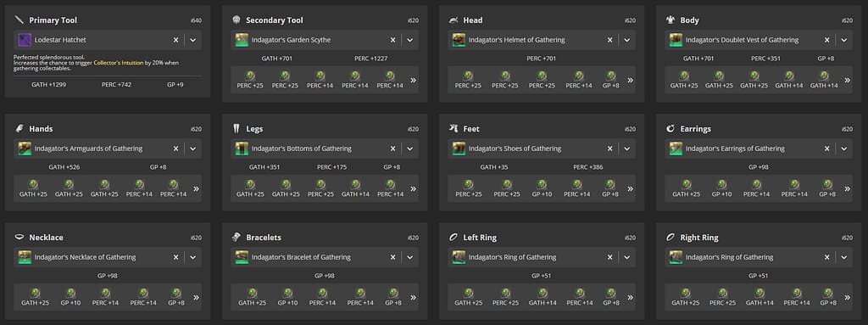Click the Indagator's Doublet Vest icon
The height and width of the screenshot is (325, 868).
pos(676,40)
